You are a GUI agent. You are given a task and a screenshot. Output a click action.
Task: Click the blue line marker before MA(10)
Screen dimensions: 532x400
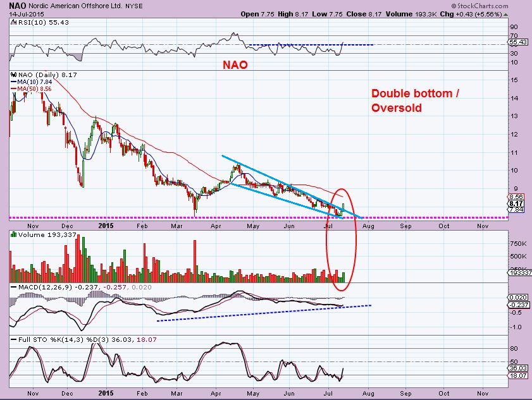[x=13, y=82]
